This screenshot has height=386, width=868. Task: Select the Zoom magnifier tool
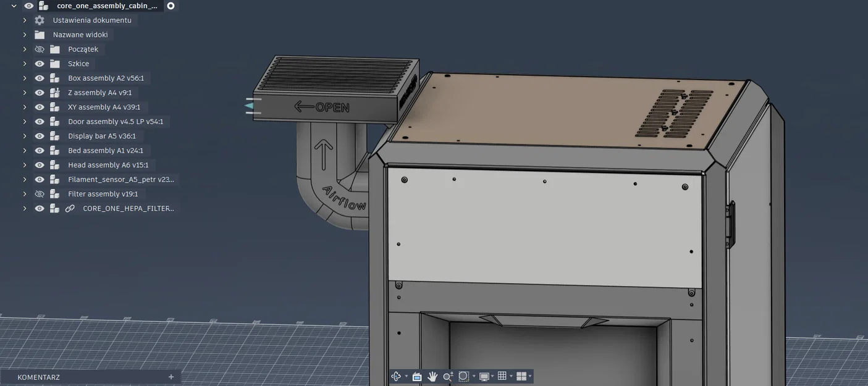click(448, 376)
